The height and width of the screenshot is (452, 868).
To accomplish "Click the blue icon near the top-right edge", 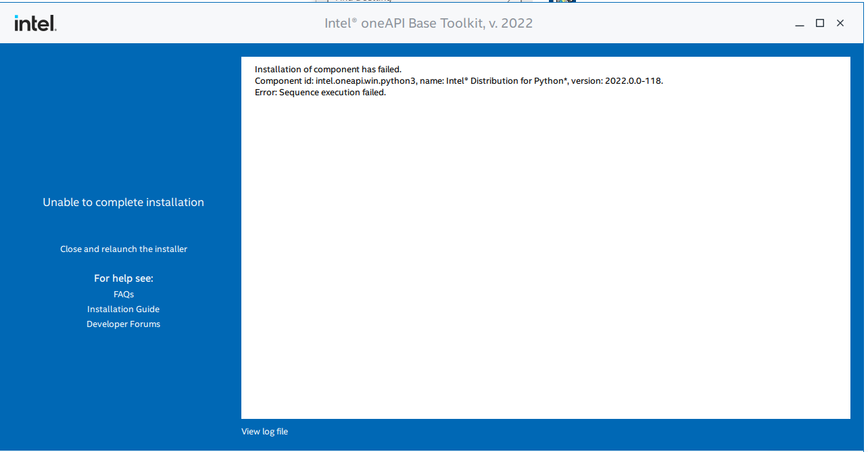I will click(x=550, y=2).
